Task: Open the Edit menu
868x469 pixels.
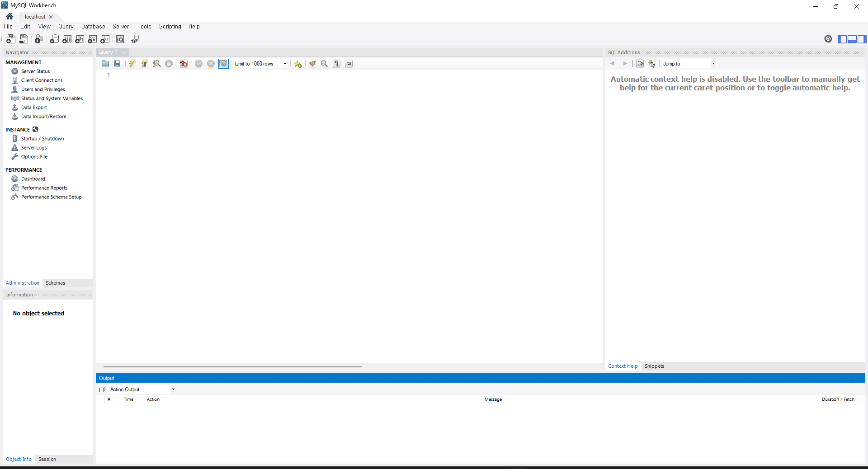Action: tap(25, 27)
